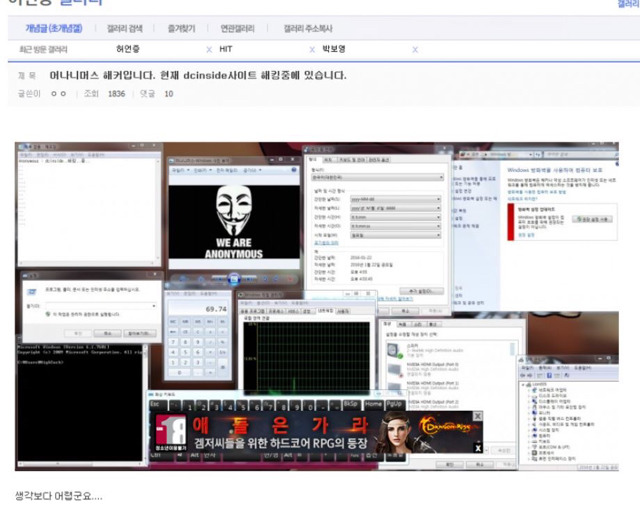Click Photo Viewer zoom magnifier icon
The width and height of the screenshot is (640, 527).
[182, 279]
